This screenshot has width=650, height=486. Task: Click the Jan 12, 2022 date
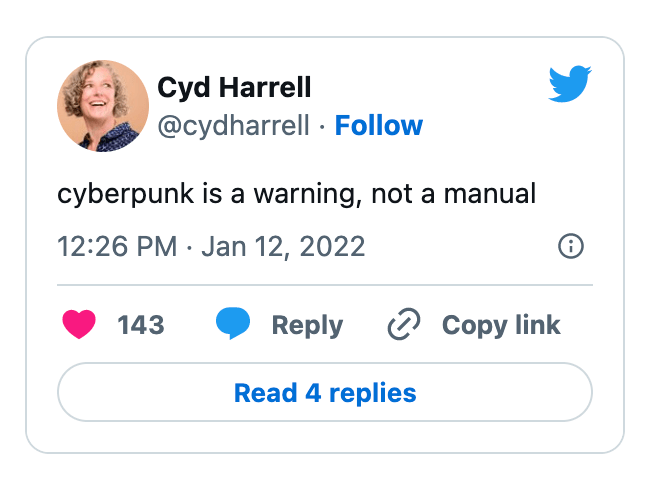point(283,246)
